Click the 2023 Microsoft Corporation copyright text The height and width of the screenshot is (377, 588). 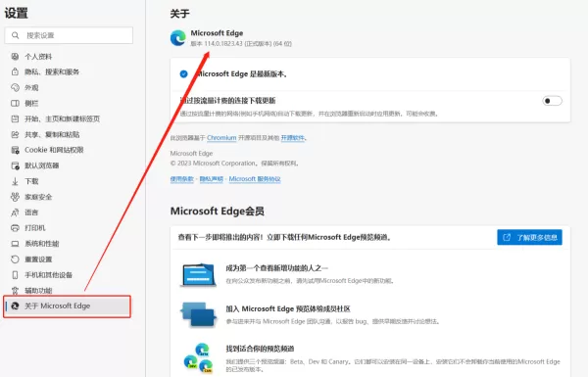[x=234, y=163]
